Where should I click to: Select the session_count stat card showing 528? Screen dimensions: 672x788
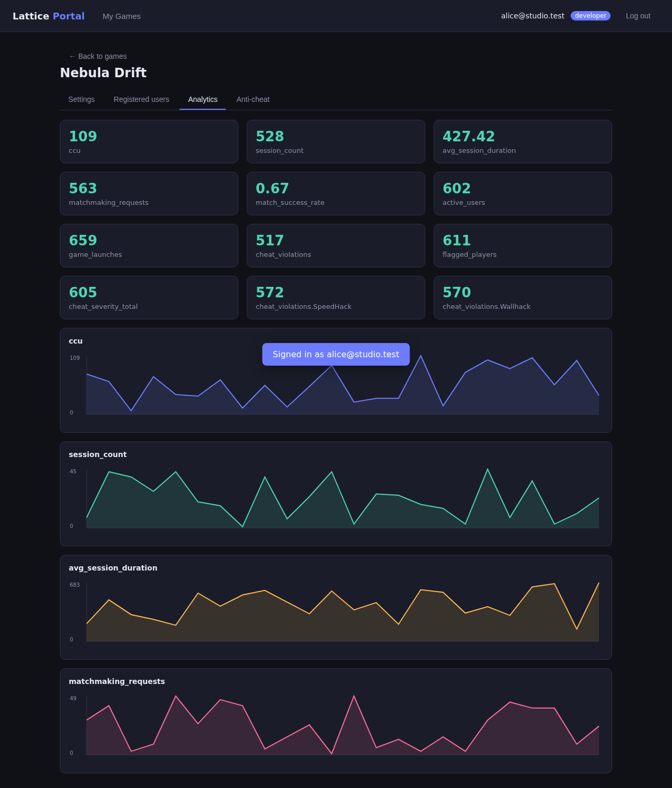coord(336,141)
